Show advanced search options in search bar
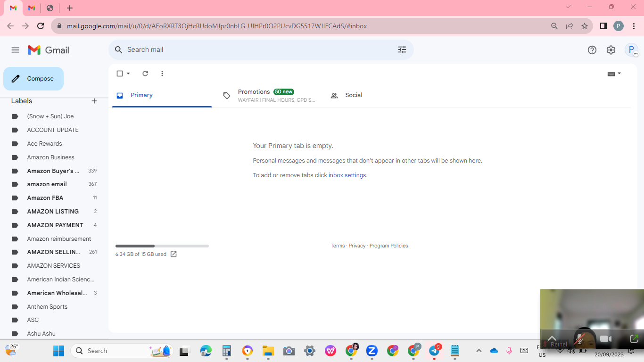Image resolution: width=644 pixels, height=362 pixels. point(402,49)
